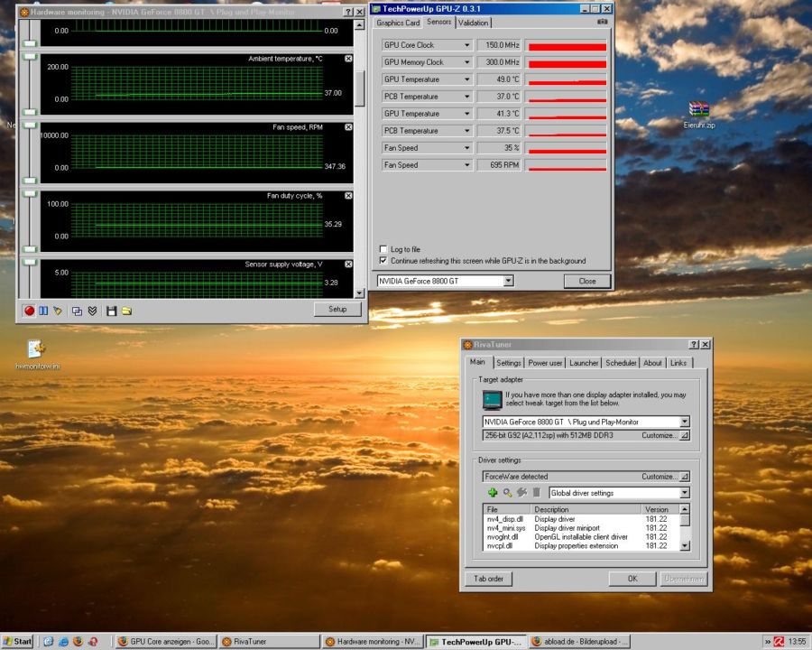812x650 pixels.
Task: Click the GPU-Z camera screenshot icon
Action: tap(603, 22)
